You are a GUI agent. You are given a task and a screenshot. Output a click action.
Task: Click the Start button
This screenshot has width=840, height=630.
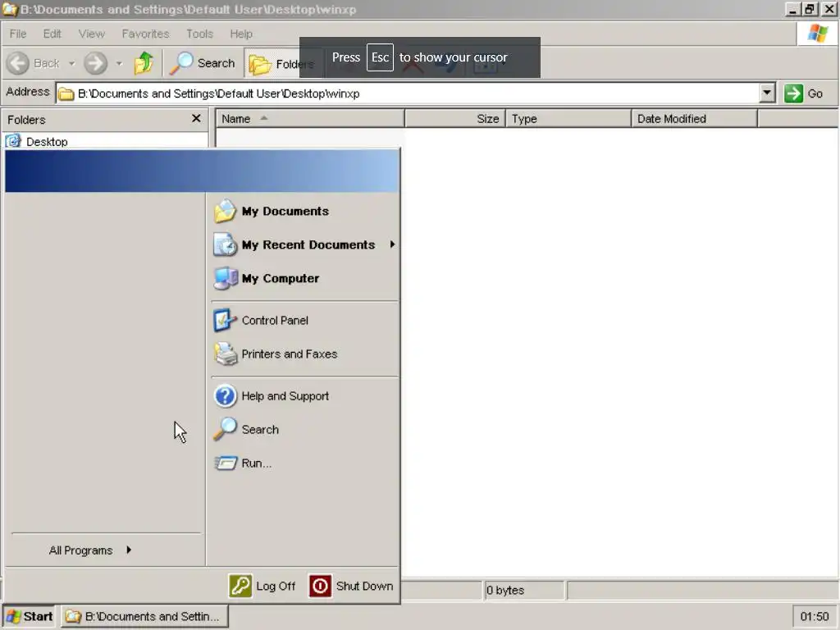pos(29,616)
